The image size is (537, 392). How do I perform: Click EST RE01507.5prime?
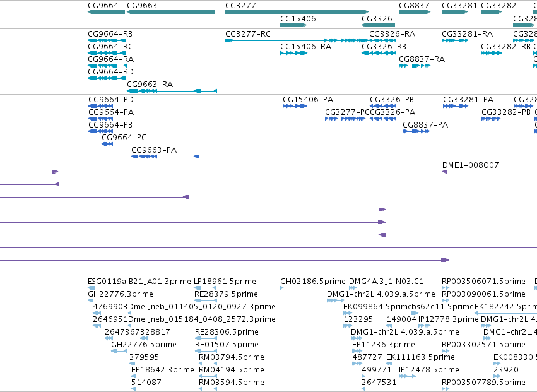click(x=227, y=345)
